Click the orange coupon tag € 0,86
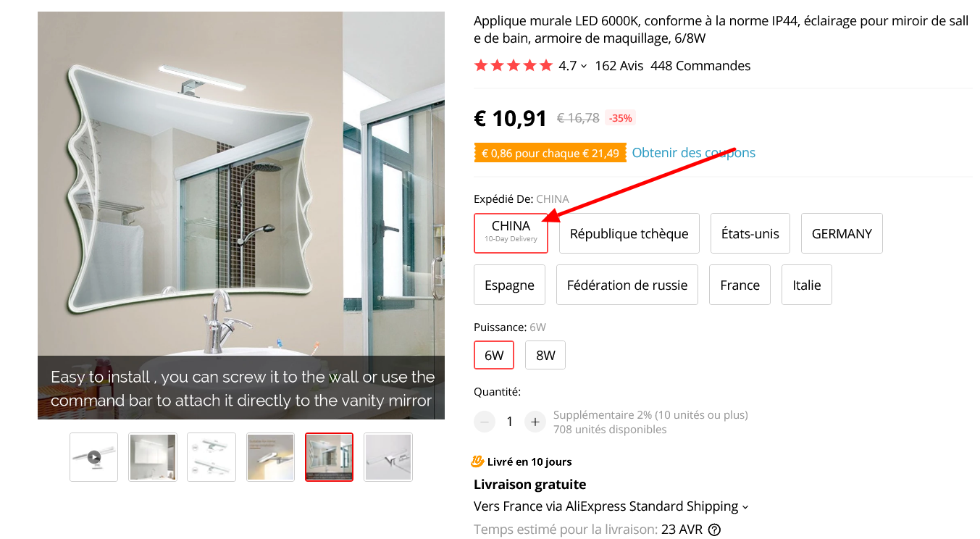 click(550, 153)
